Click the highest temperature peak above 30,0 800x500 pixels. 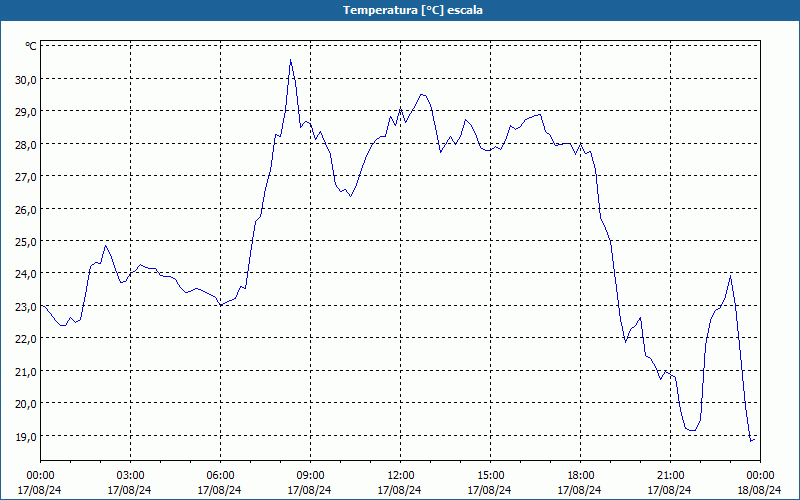click(x=290, y=60)
